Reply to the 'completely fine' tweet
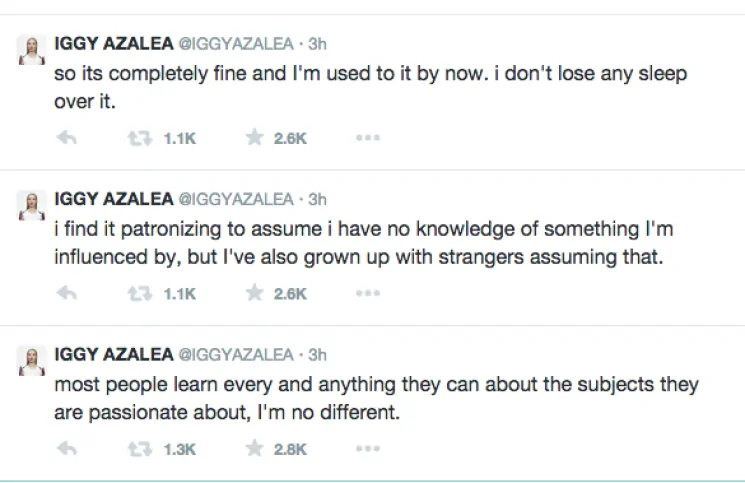 [x=68, y=139]
